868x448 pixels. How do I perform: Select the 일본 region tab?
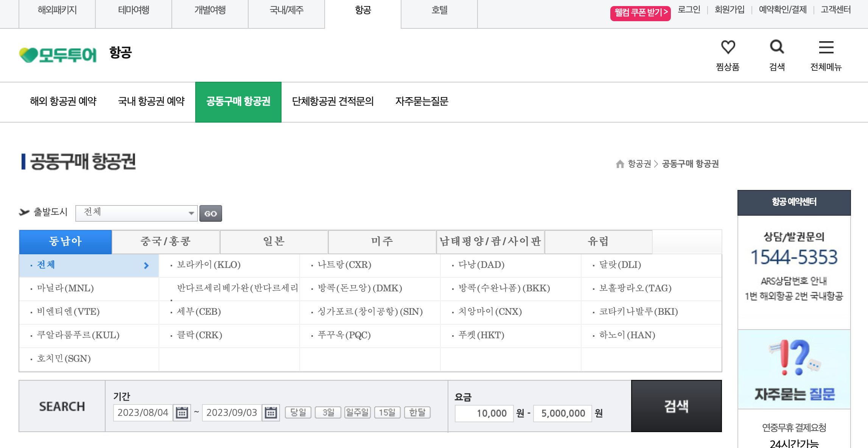coord(274,241)
